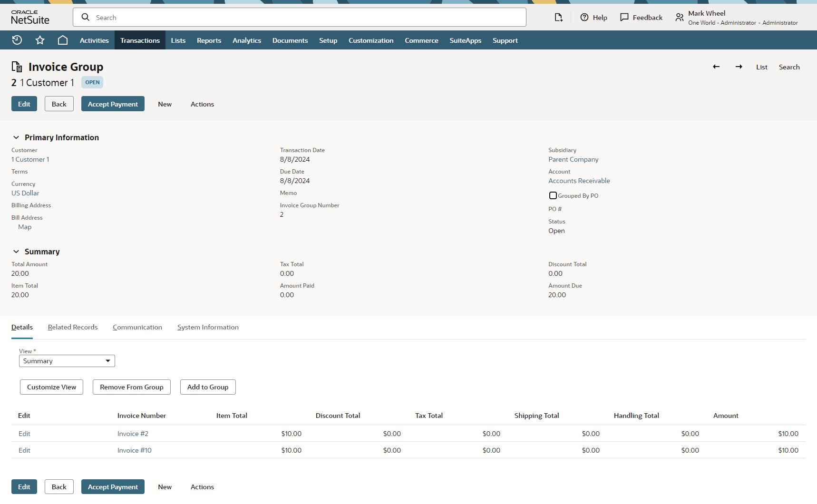Open the Setup menu
This screenshot has height=504, width=817.
pos(328,40)
